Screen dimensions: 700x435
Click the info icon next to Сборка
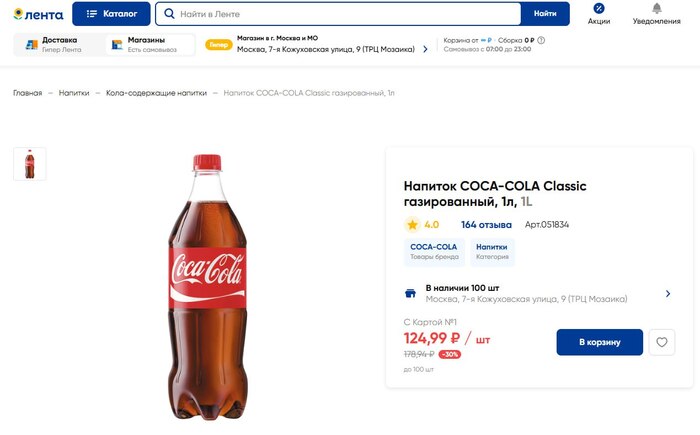(541, 40)
